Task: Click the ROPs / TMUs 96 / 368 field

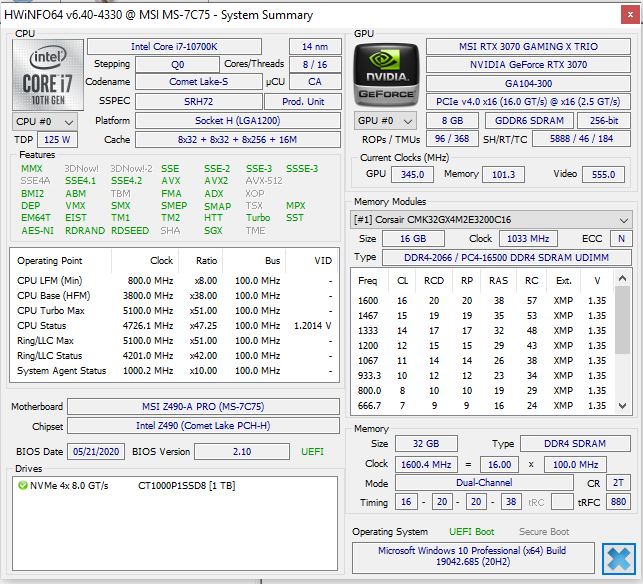Action: click(x=452, y=139)
